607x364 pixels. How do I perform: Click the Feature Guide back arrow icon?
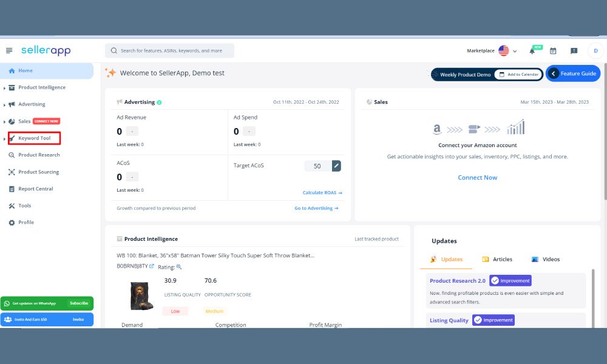coord(554,73)
